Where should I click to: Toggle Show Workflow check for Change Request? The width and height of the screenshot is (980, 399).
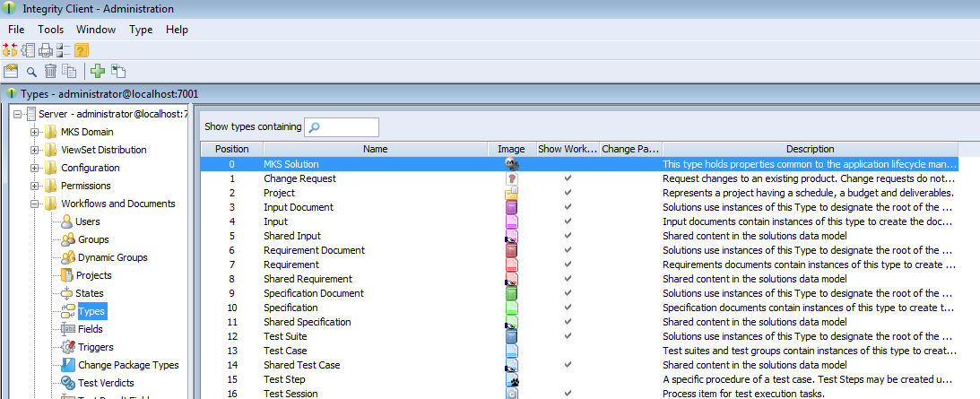tap(567, 178)
